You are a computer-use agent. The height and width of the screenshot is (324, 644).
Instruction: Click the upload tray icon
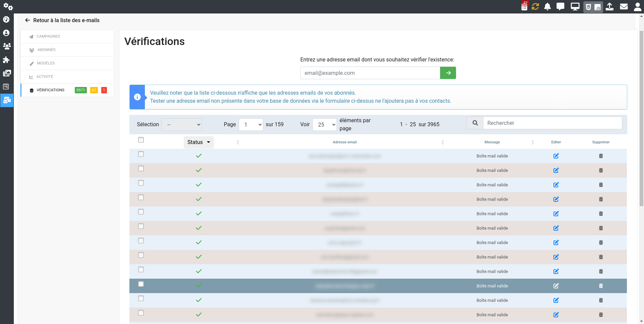[610, 6]
